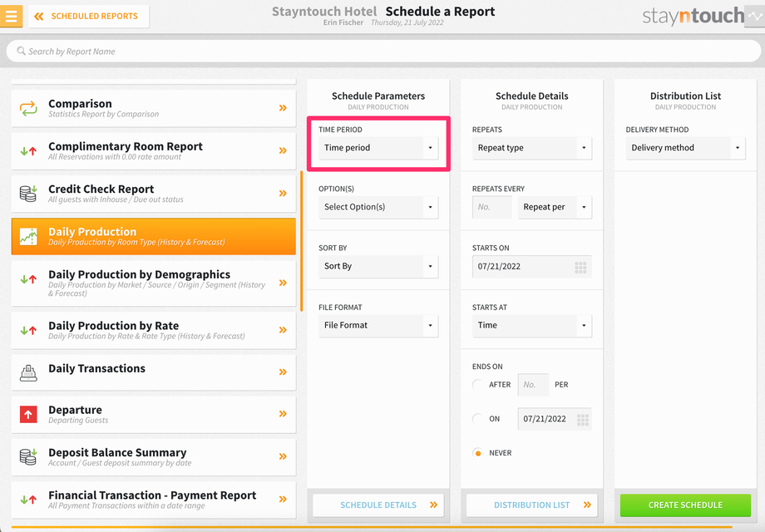Click the Deposit Balance Summary coins icon
The width and height of the screenshot is (765, 532).
(28, 457)
